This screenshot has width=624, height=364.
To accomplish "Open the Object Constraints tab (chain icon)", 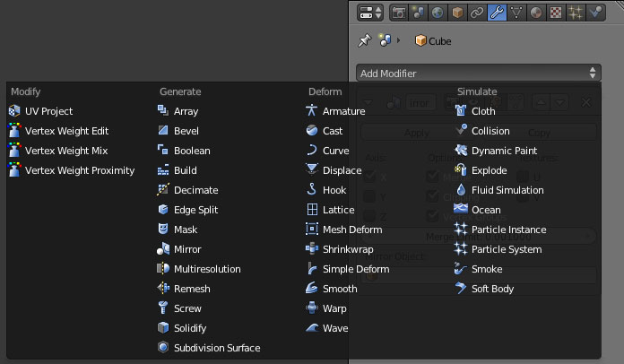I will [x=476, y=13].
